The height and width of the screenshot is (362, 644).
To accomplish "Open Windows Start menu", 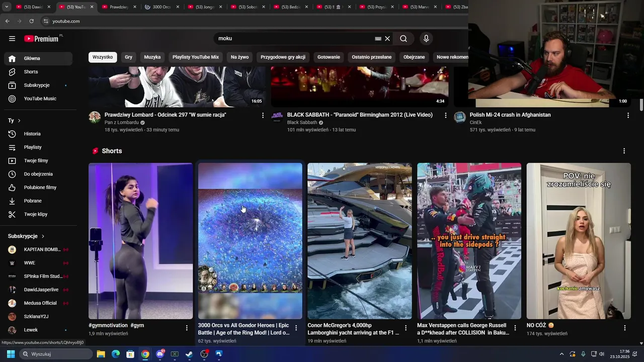I will [x=11, y=354].
